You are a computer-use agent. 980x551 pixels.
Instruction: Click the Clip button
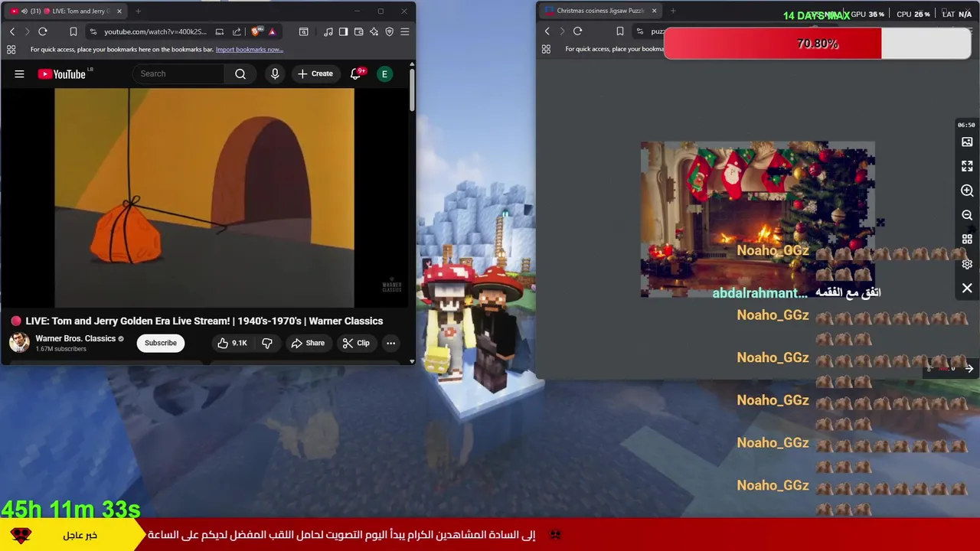click(x=356, y=343)
